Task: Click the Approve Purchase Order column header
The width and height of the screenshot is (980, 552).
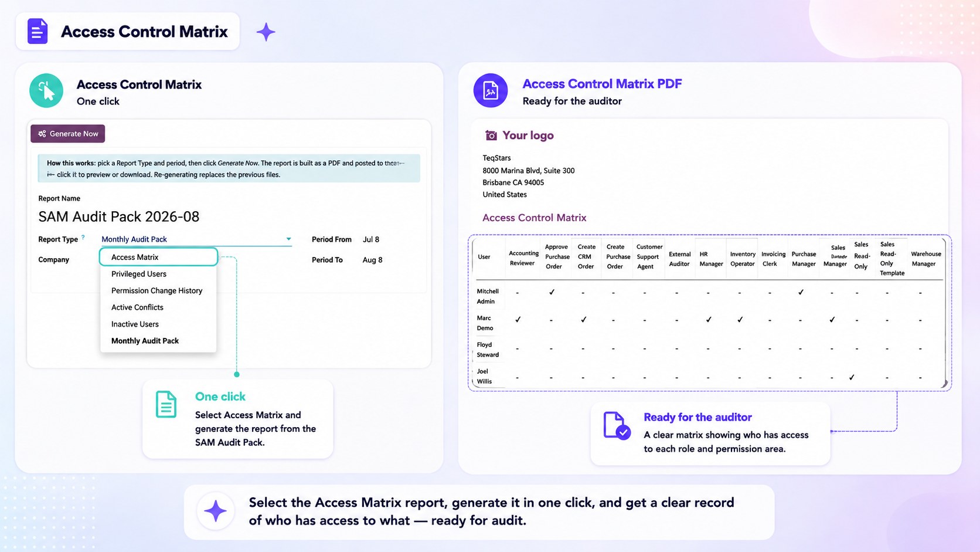Action: [557, 256]
